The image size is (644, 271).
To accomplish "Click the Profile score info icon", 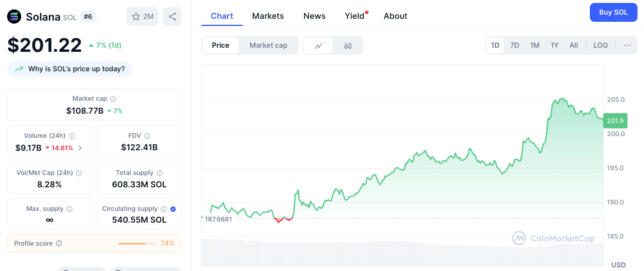I will (59, 243).
